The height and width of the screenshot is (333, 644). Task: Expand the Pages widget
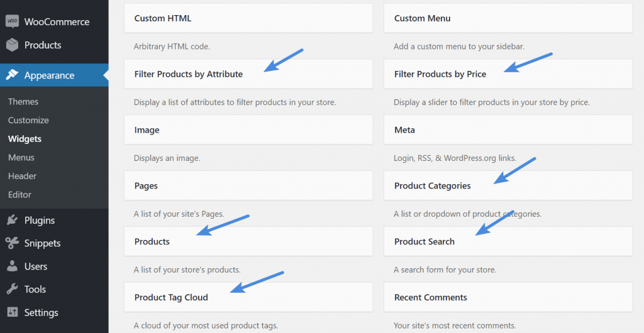(248, 185)
